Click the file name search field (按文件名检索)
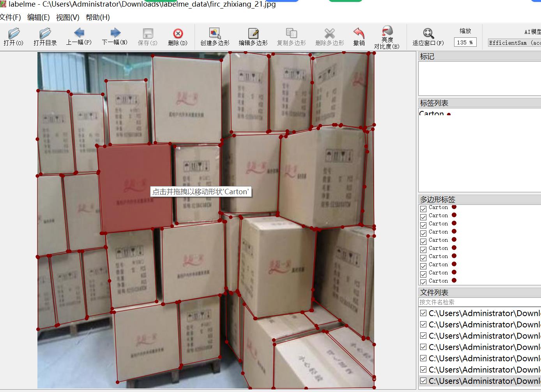 [479, 302]
